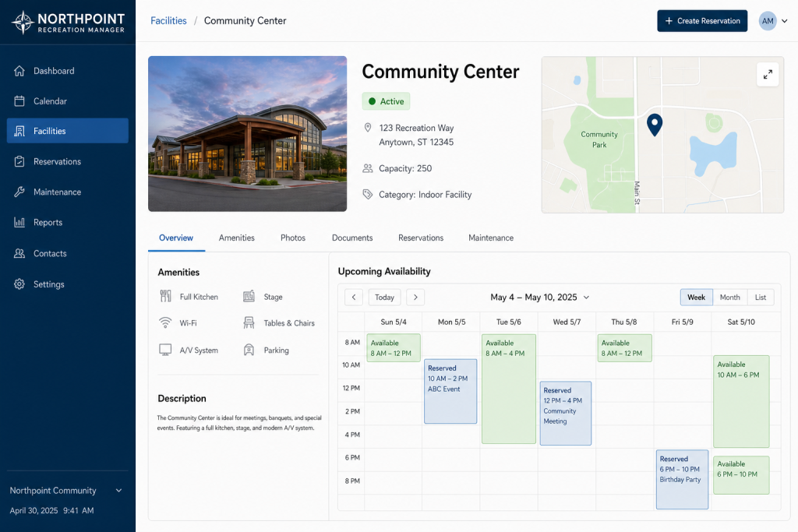Click the Reports bar chart icon
Screen dimensions: 798x532
pyautogui.click(x=19, y=222)
